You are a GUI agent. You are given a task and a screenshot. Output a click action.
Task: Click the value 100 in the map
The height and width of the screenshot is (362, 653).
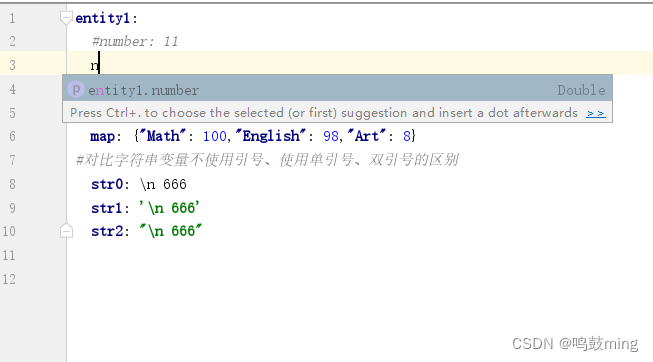pyautogui.click(x=214, y=136)
